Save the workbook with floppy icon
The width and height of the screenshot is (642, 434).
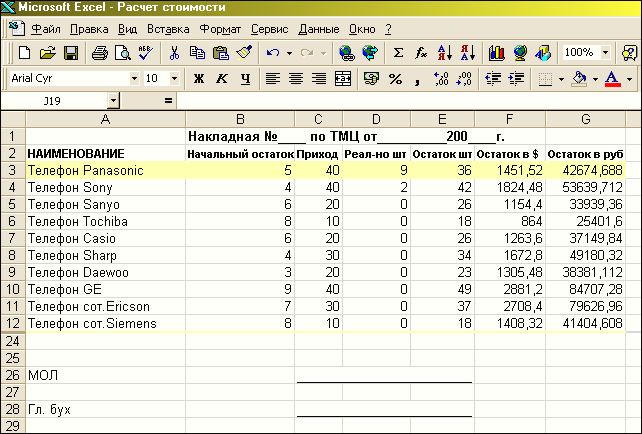[x=71, y=53]
